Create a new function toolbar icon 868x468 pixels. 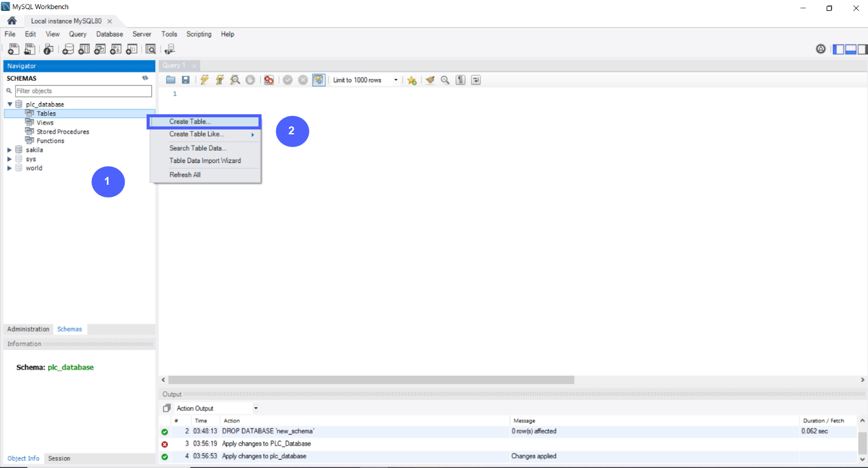(131, 49)
